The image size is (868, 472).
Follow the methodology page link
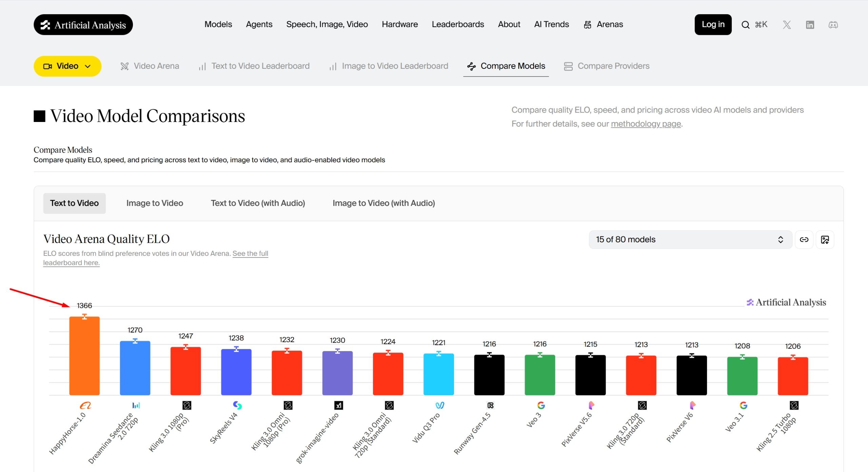pyautogui.click(x=646, y=124)
